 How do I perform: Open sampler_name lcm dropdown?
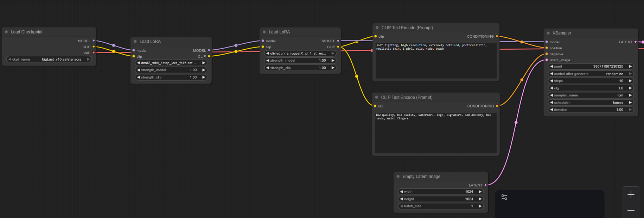pos(591,95)
